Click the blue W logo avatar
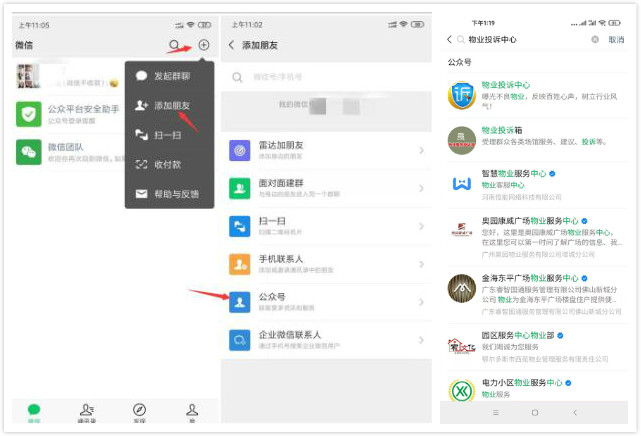 (462, 184)
